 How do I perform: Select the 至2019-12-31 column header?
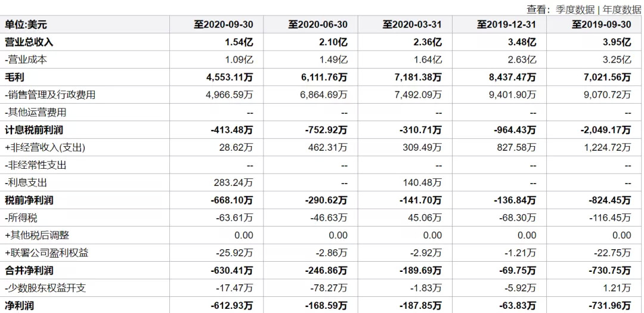click(x=506, y=24)
